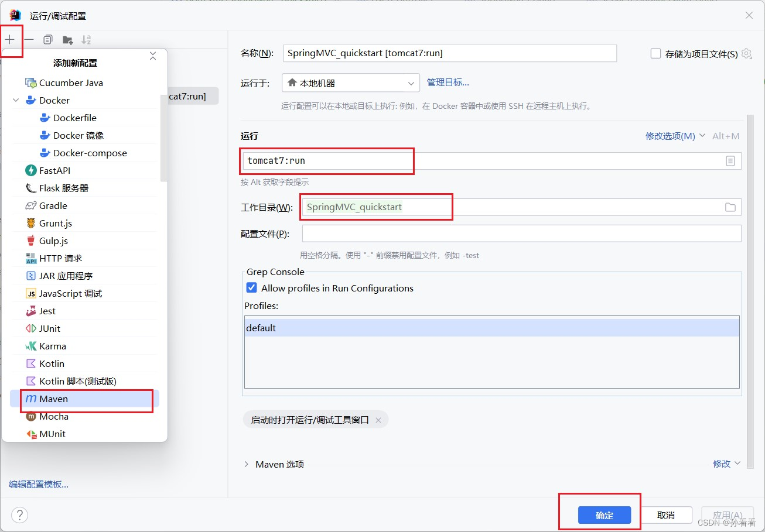Click the 管理目标... link

448,82
